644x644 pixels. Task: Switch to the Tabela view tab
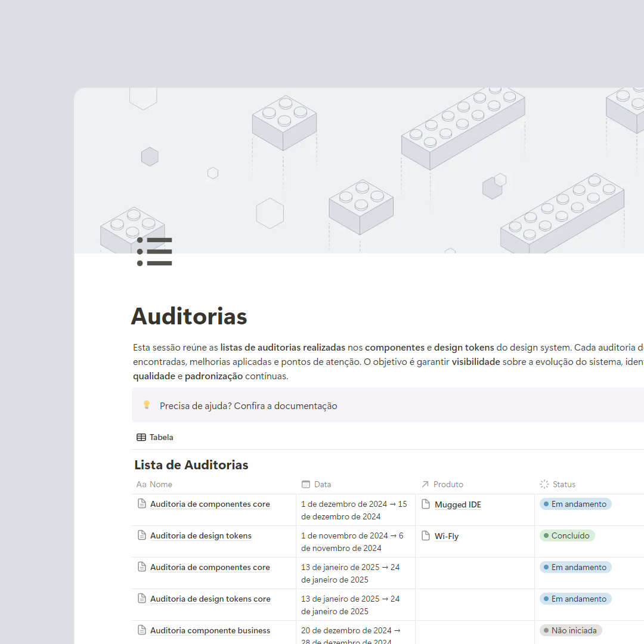155,437
